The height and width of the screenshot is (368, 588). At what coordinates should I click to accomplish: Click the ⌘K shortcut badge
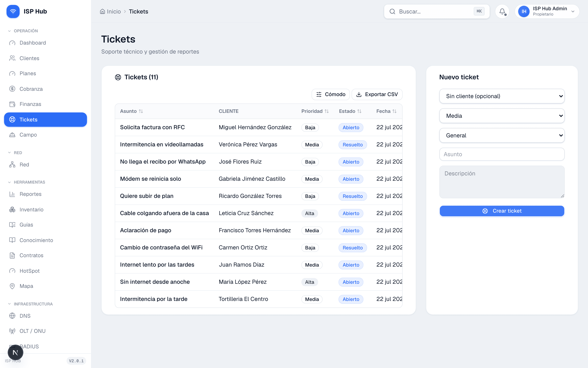tap(479, 11)
